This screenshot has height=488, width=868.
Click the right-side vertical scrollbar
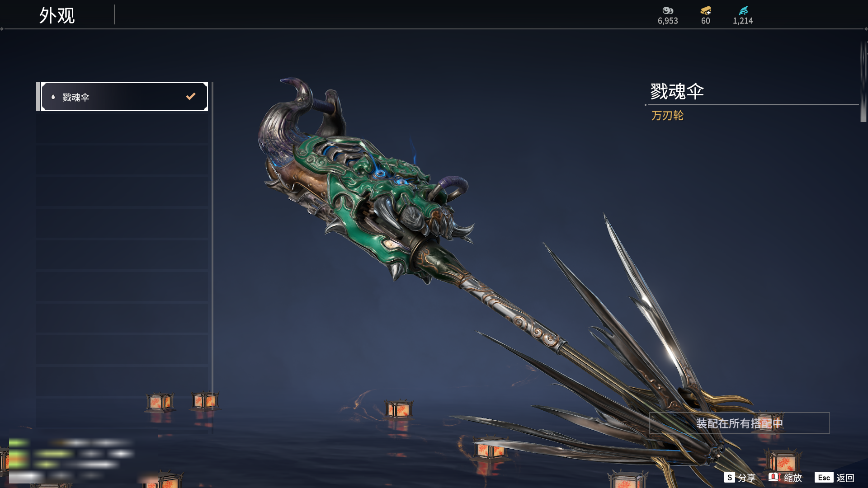point(863,82)
